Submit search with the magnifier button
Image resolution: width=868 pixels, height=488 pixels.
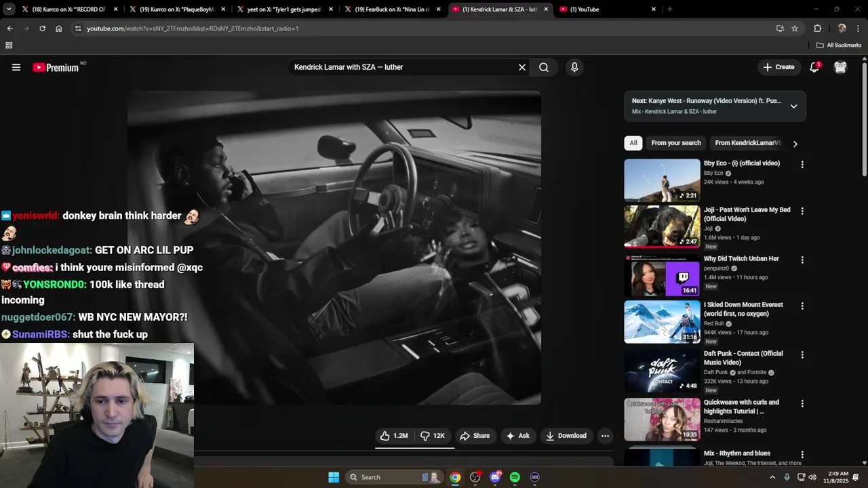tap(544, 67)
